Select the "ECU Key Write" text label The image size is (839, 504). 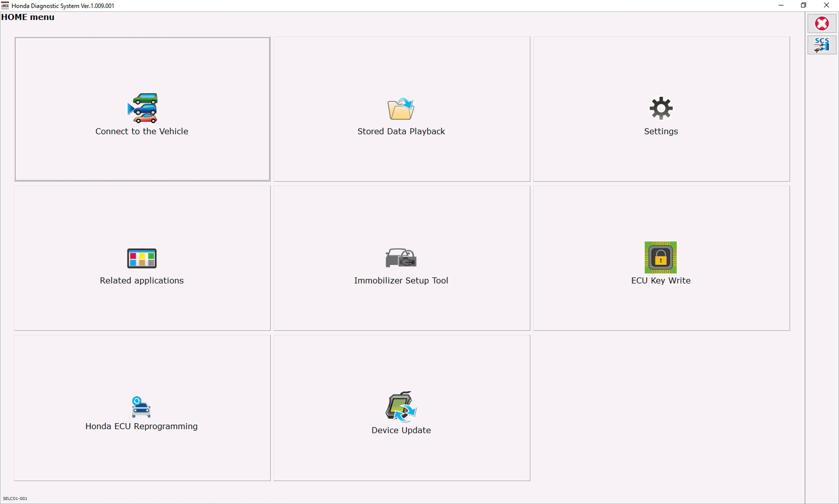(660, 280)
